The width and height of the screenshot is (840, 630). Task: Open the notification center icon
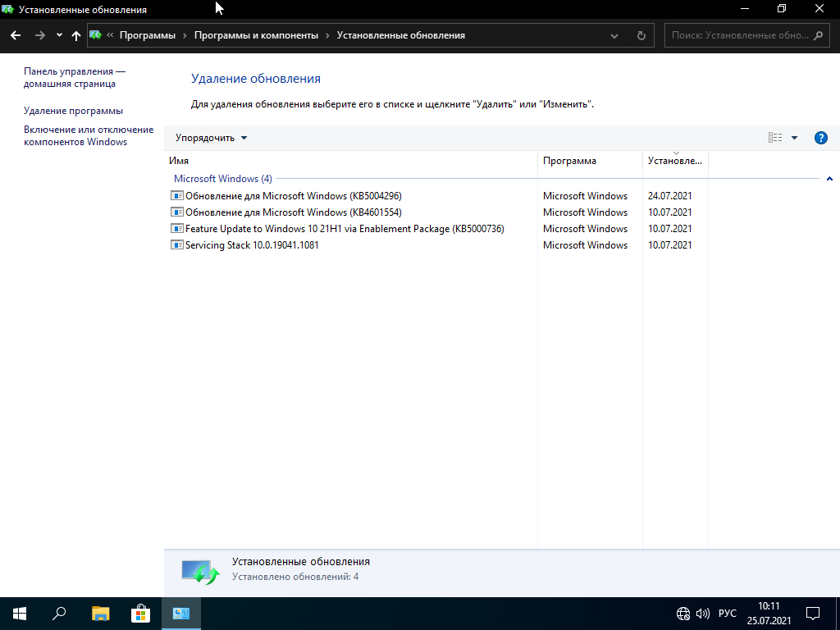point(813,614)
